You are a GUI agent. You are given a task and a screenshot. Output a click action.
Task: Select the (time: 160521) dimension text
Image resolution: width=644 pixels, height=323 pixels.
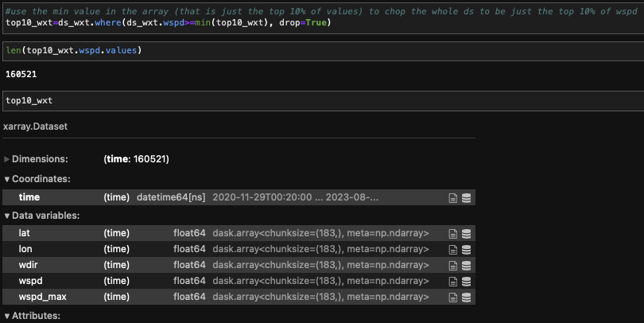click(x=137, y=159)
